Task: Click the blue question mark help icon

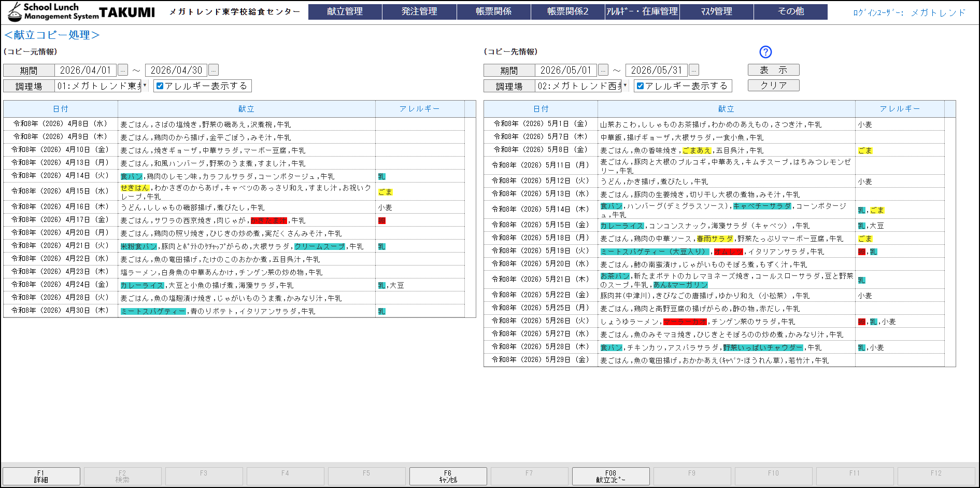Action: pyautogui.click(x=765, y=52)
